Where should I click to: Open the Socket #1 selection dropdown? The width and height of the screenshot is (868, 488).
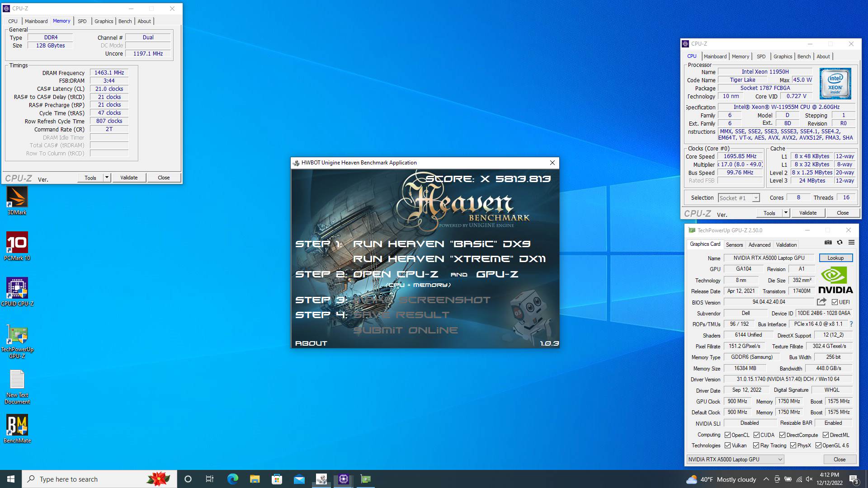click(x=739, y=198)
